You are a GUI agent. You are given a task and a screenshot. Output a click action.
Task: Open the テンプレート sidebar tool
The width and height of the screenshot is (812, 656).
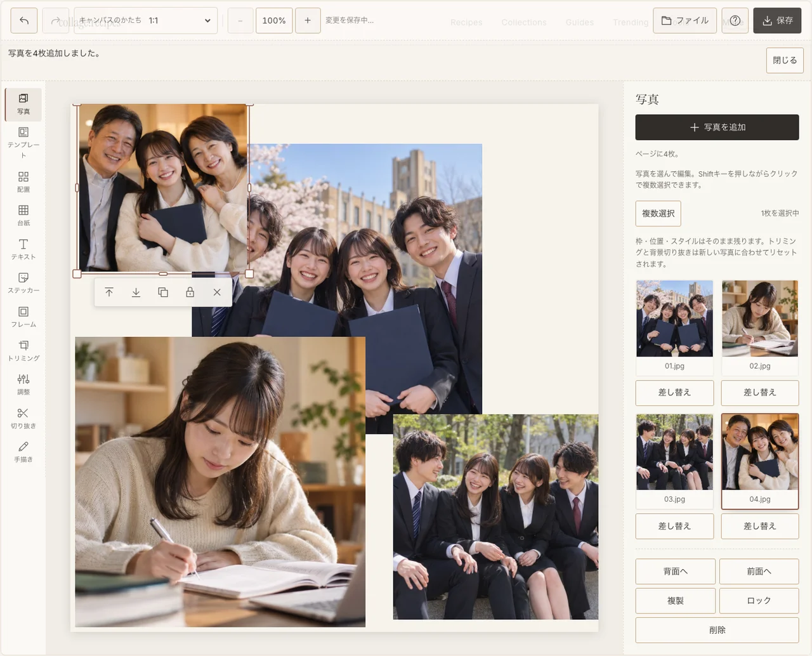(23, 142)
